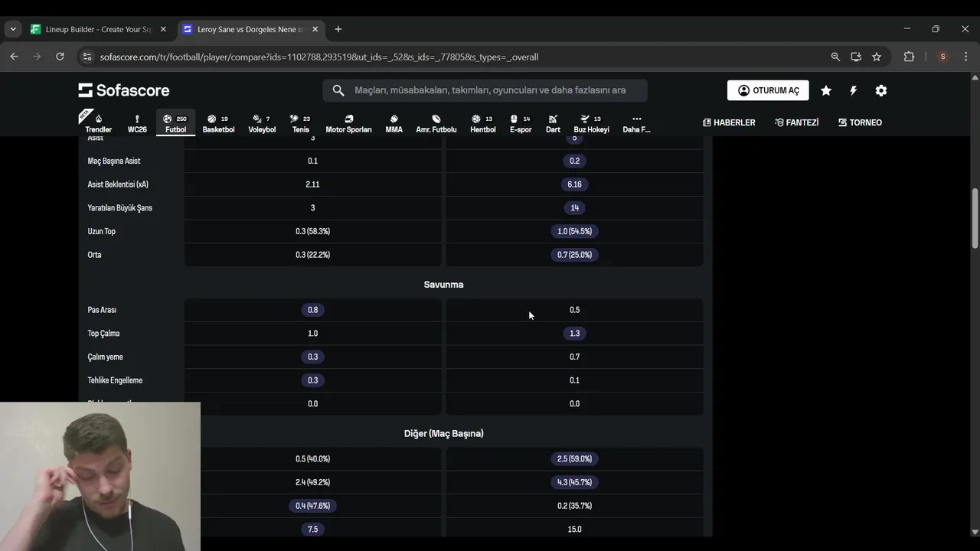Screen dimensions: 980x551
Task: Go forward in browser
Action: (x=37, y=57)
